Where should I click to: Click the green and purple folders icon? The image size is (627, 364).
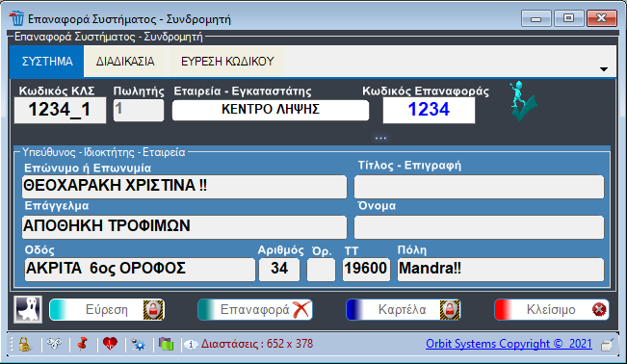[x=166, y=344]
